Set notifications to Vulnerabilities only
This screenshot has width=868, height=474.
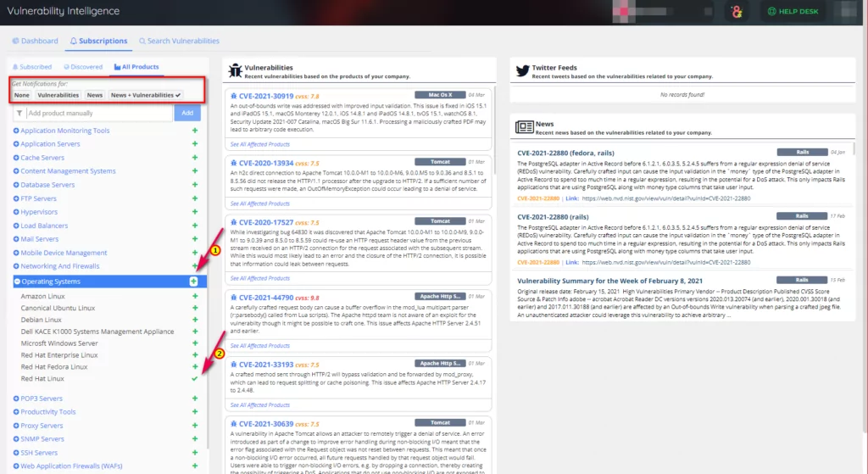(x=58, y=95)
